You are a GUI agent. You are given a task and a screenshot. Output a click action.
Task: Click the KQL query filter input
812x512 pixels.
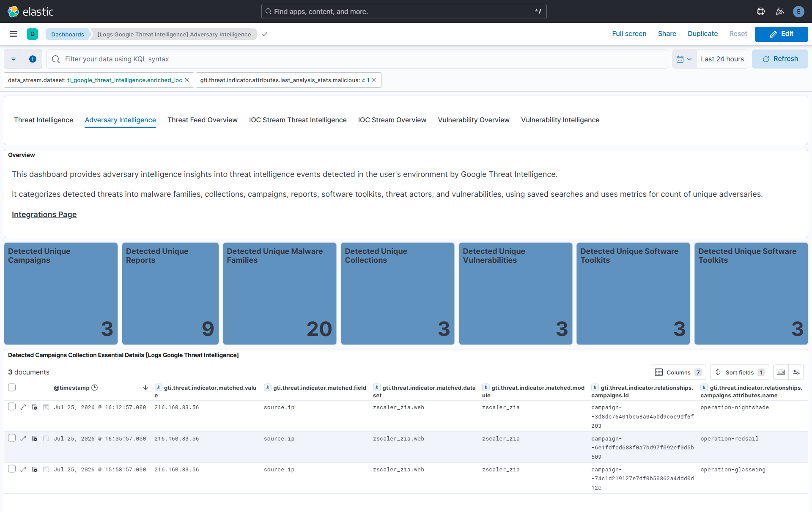(357, 59)
